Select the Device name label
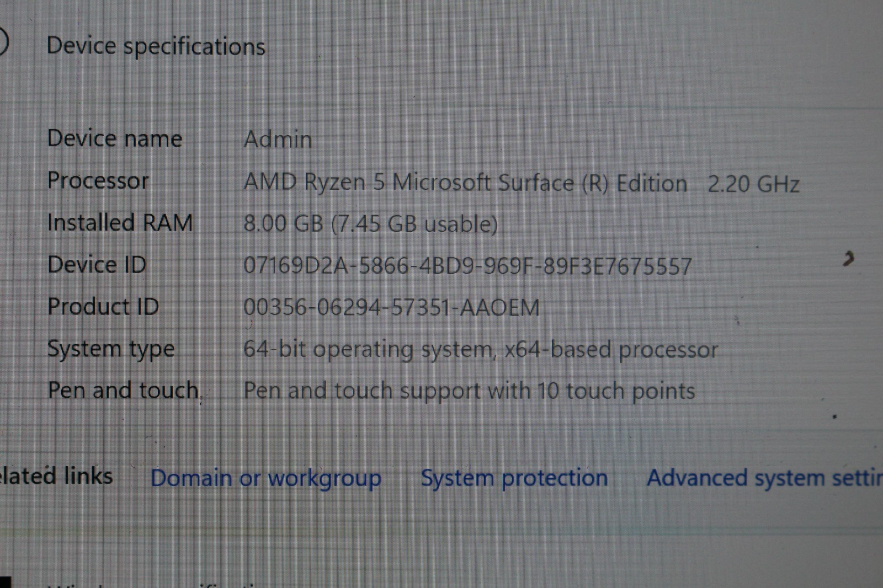Viewport: 883px width, 588px height. coord(115,138)
